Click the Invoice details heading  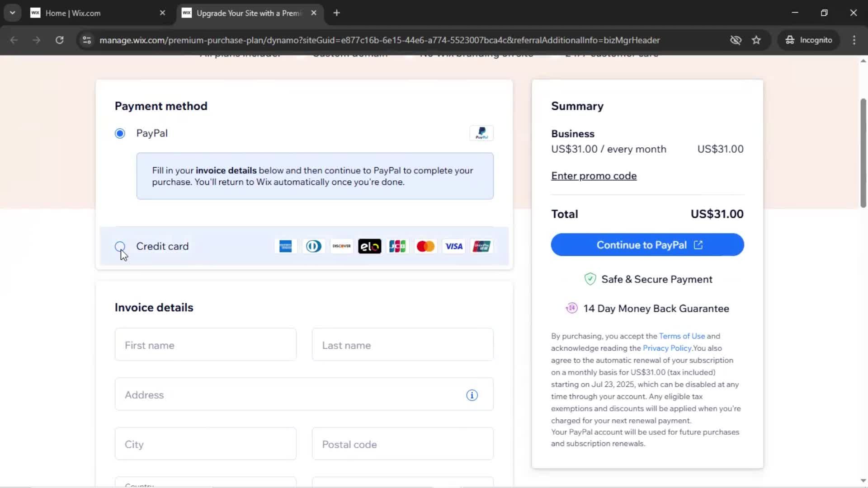154,307
